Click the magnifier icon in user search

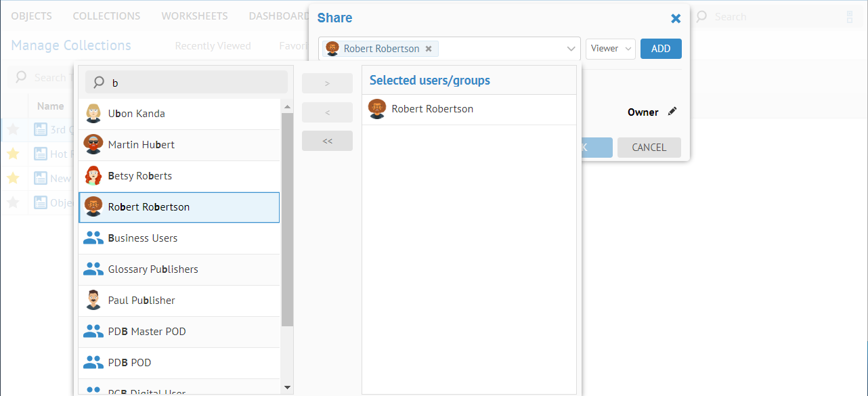(99, 83)
